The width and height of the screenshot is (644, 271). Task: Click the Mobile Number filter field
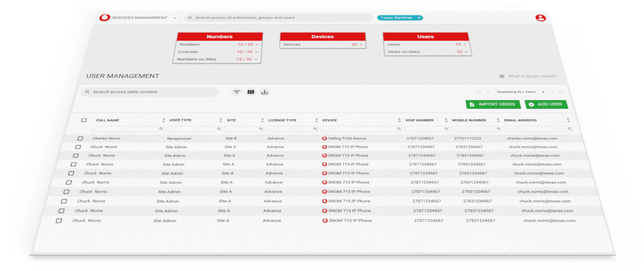[x=476, y=129]
